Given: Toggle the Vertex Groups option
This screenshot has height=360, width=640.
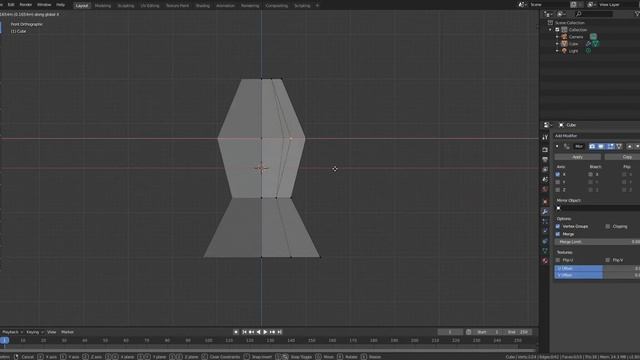Looking at the screenshot, I should pos(558,226).
